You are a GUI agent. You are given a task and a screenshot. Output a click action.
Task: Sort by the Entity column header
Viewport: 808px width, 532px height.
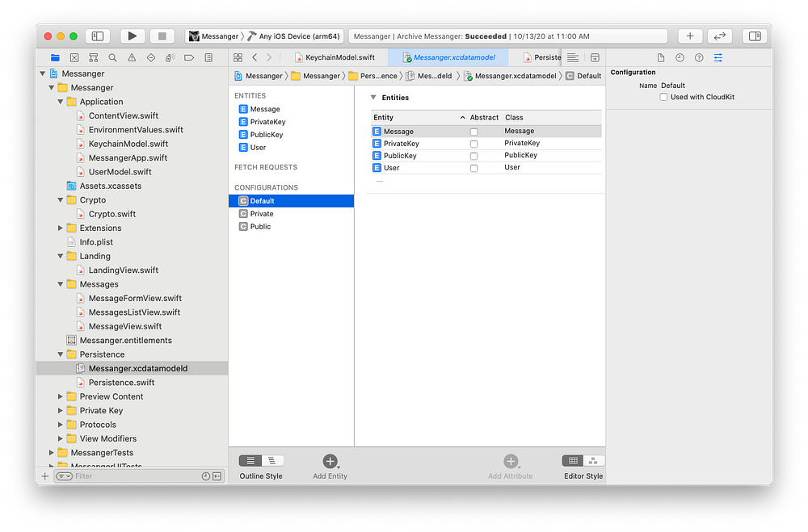(419, 117)
